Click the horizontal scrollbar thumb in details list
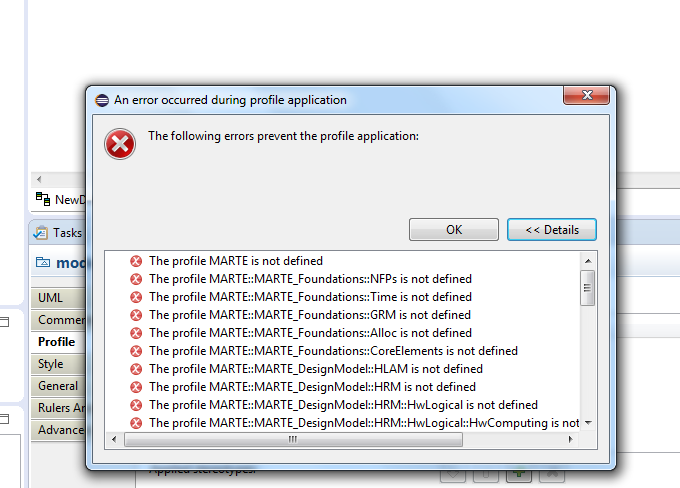This screenshot has width=680, height=488. pos(293,439)
